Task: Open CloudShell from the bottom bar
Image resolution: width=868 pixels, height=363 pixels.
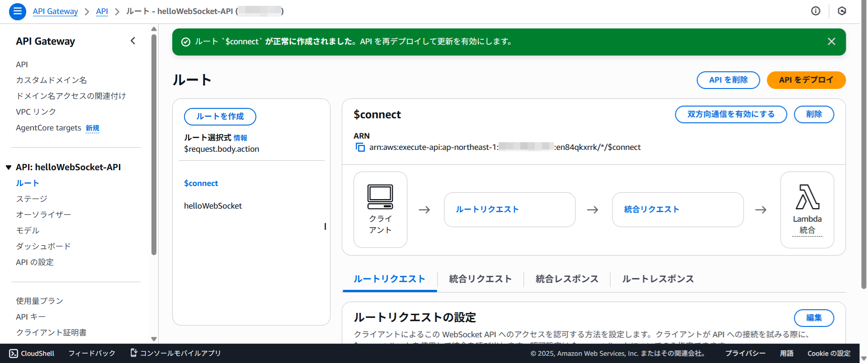Action: click(x=32, y=353)
